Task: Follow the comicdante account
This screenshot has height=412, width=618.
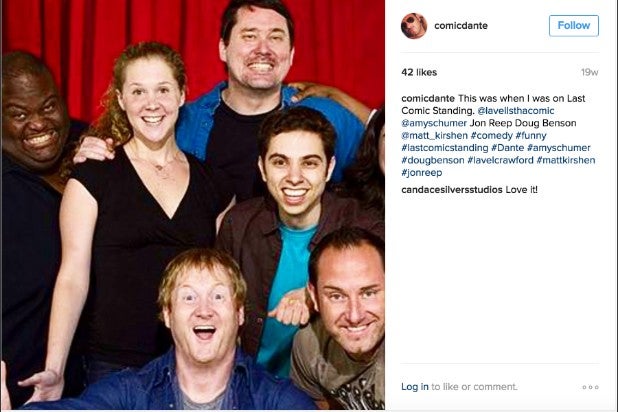Action: [574, 26]
